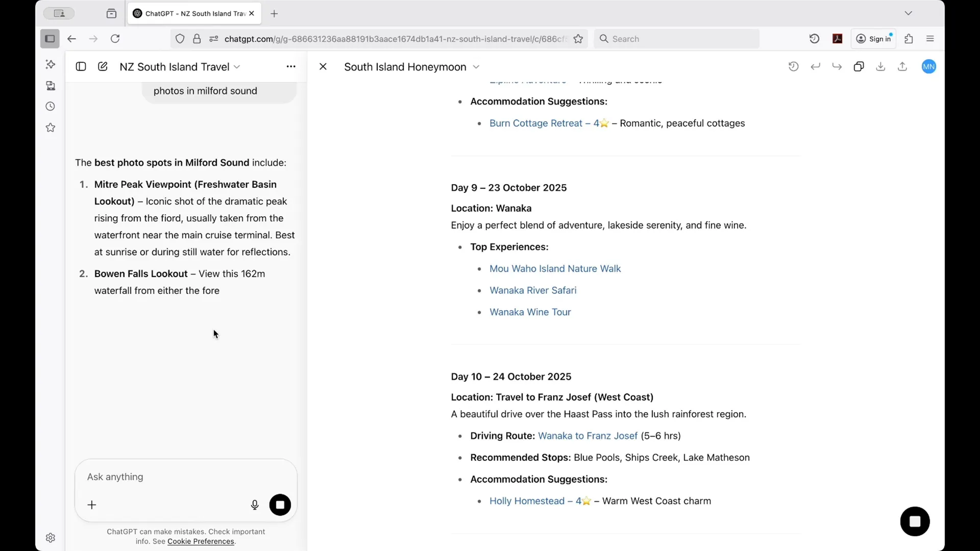Bookmark this page with the star icon
980x551 pixels.
point(578,39)
